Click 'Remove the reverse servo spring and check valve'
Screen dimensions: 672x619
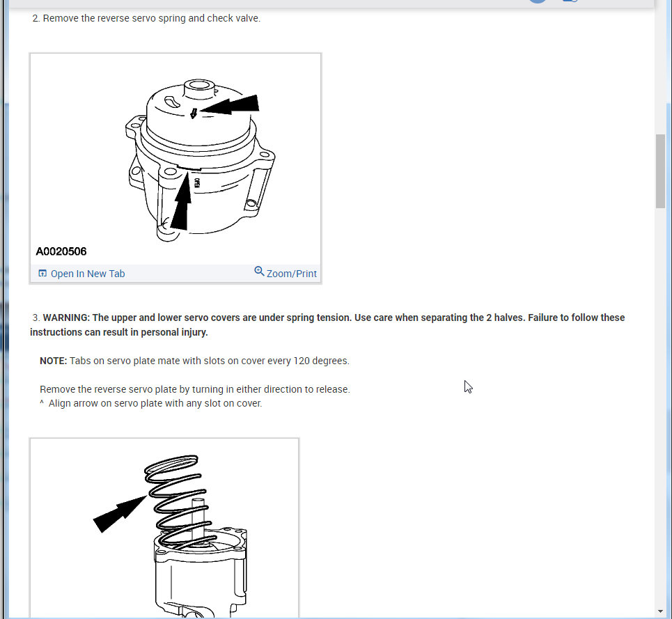pos(151,18)
